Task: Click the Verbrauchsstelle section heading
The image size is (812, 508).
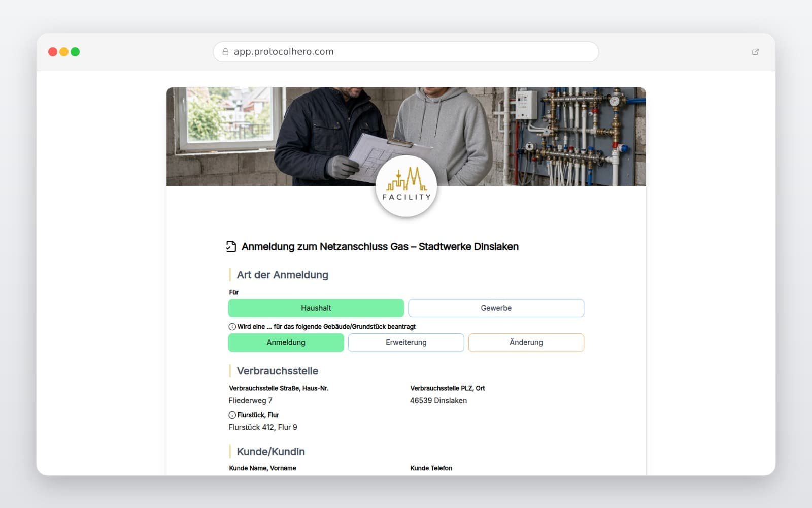Action: coord(278,371)
